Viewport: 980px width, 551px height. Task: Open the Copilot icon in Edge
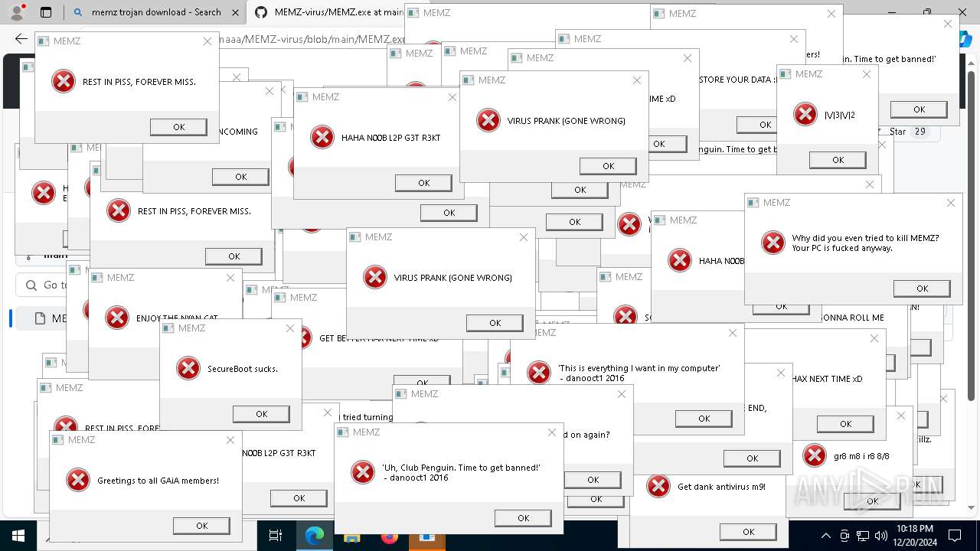click(x=966, y=40)
